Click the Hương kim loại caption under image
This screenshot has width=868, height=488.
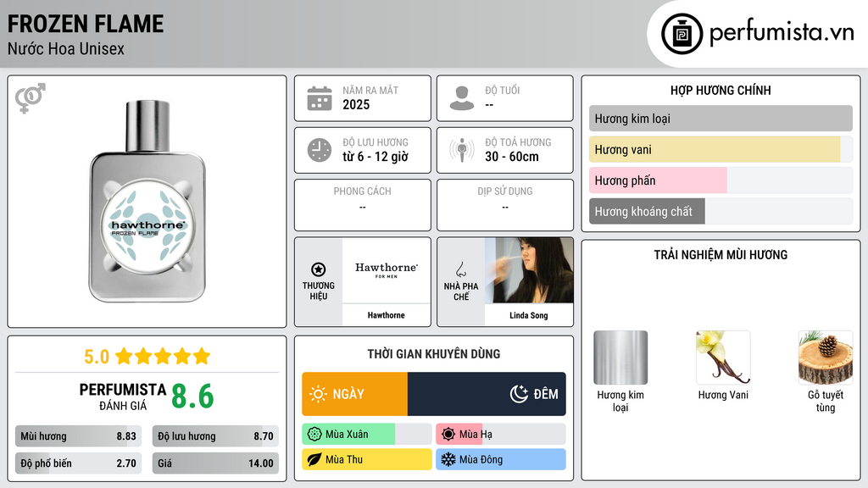point(620,401)
